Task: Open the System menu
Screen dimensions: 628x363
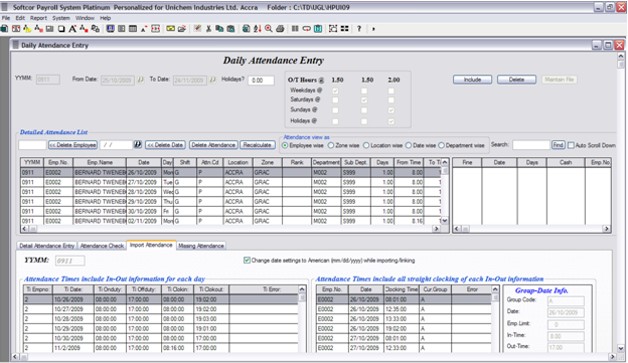Action: pos(61,18)
